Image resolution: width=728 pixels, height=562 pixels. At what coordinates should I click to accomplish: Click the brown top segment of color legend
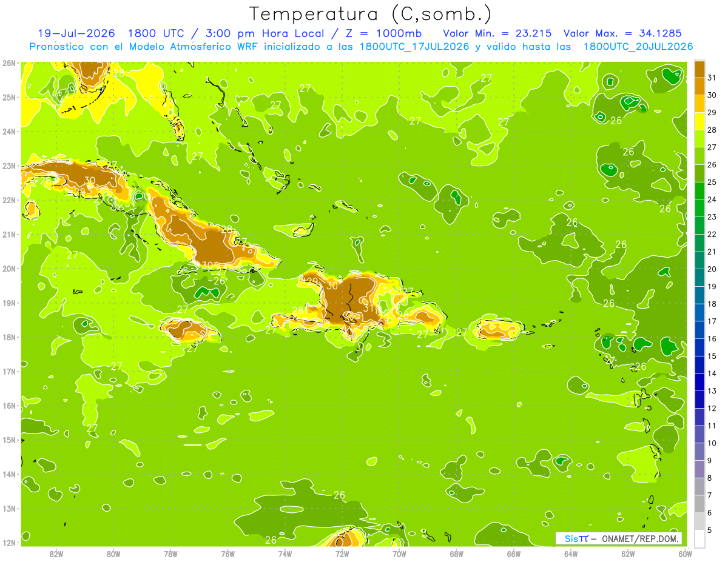point(699,69)
